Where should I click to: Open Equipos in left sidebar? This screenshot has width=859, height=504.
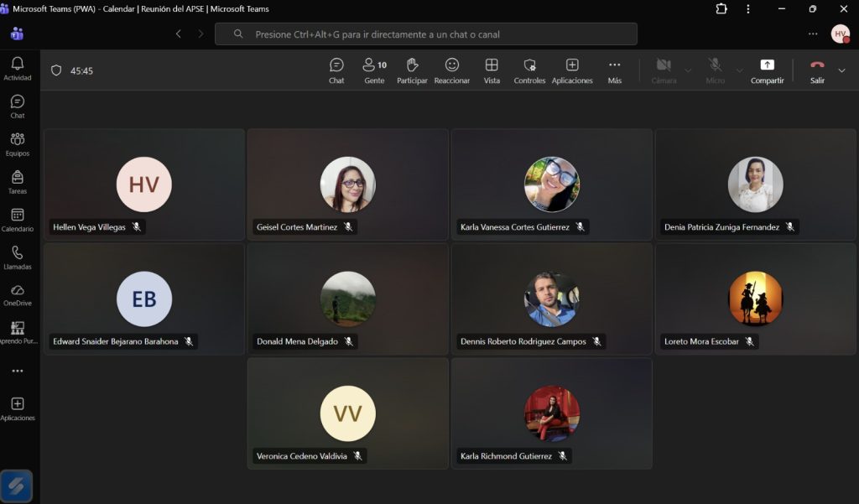point(17,144)
